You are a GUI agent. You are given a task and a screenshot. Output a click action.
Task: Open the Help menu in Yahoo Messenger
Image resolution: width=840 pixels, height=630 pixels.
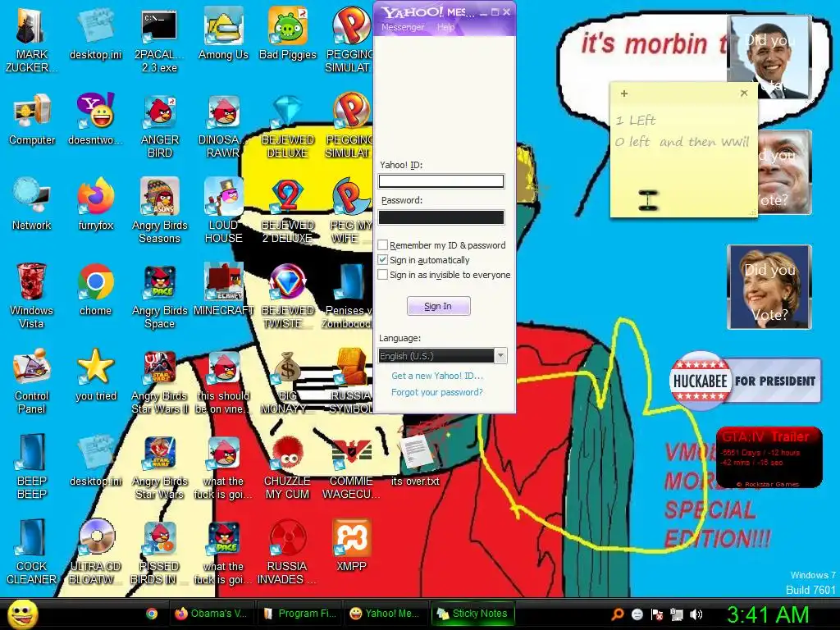445,27
